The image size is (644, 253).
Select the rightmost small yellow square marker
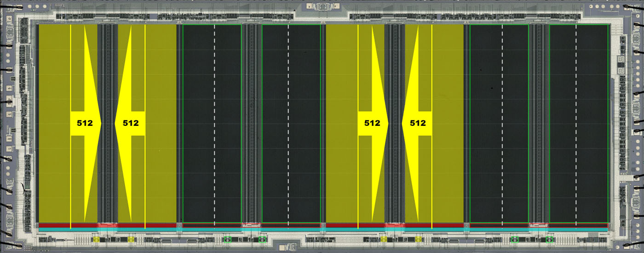(x=418, y=239)
